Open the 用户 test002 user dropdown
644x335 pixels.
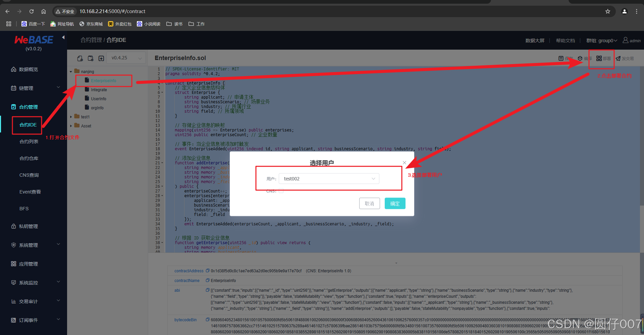[x=329, y=179]
